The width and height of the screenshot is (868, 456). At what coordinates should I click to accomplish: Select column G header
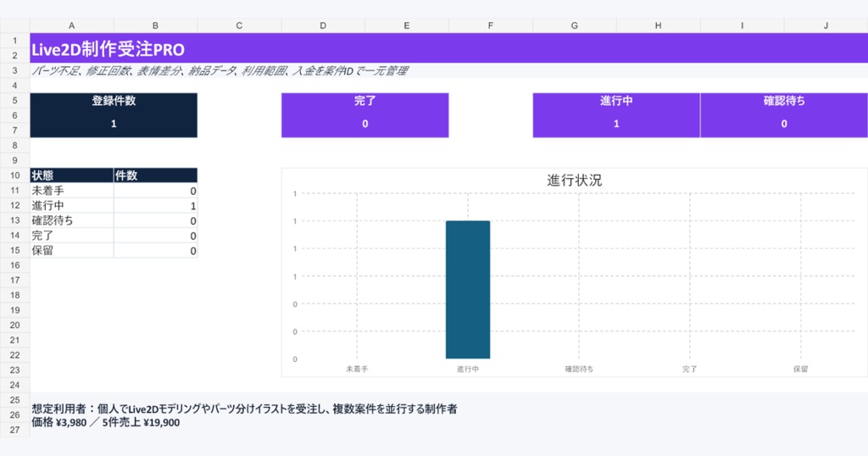[x=575, y=25]
